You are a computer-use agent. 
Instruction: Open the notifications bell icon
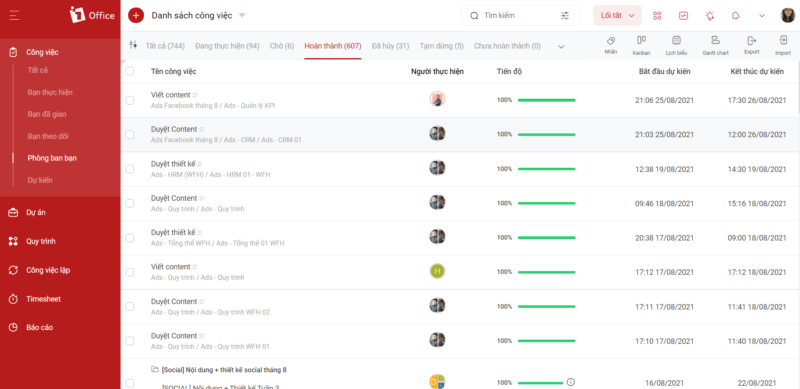pyautogui.click(x=735, y=16)
